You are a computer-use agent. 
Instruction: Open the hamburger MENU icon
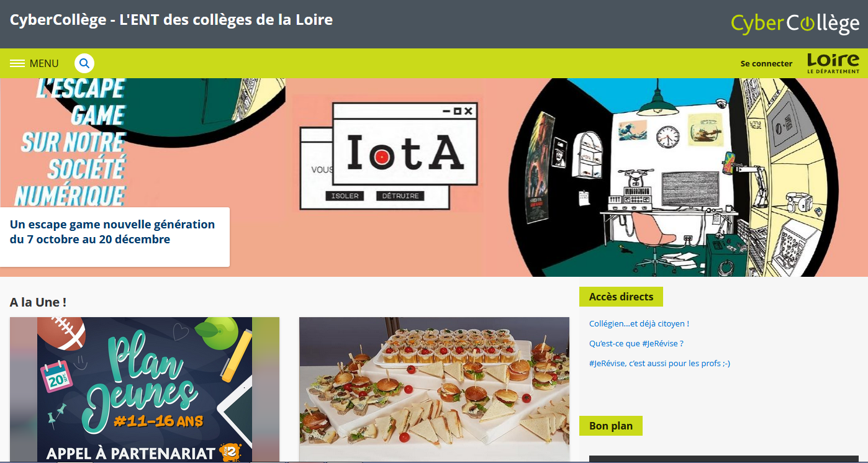tap(17, 63)
